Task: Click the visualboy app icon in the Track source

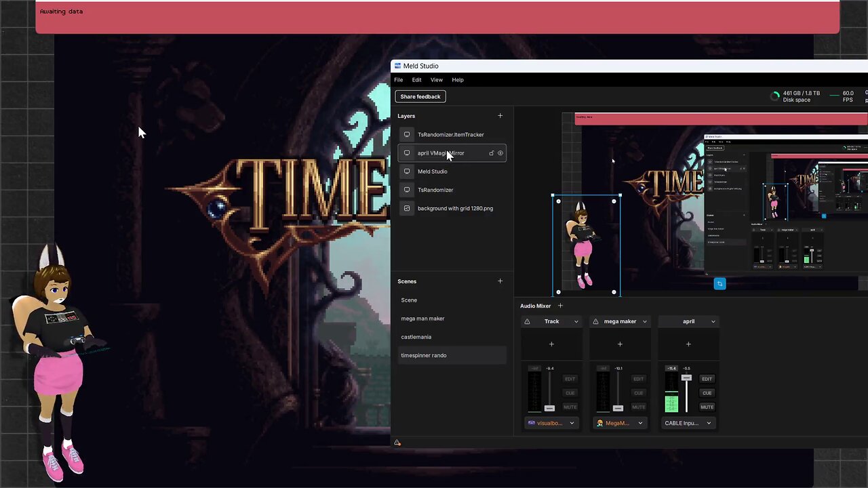Action: 532,423
